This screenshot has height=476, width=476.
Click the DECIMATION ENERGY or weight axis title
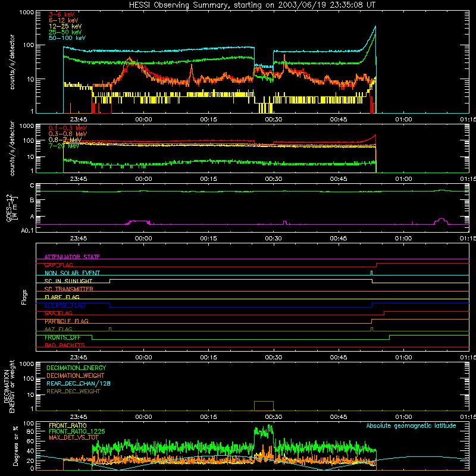tap(9, 386)
